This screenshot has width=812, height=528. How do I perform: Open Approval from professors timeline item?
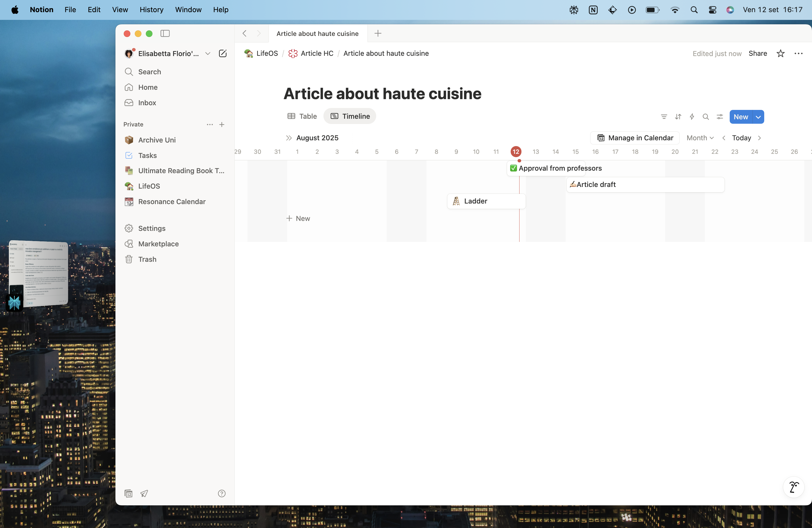point(546,168)
